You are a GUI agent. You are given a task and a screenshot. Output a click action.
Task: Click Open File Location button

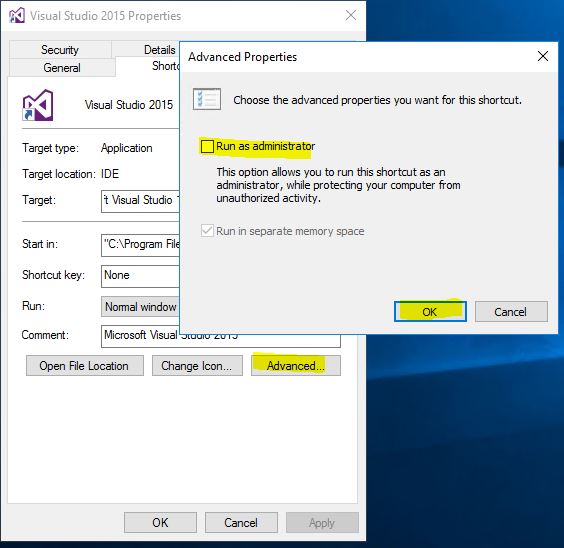pyautogui.click(x=85, y=366)
